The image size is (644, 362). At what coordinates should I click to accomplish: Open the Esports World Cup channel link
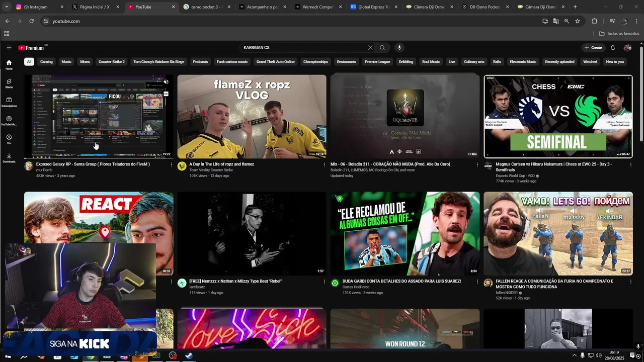[515, 175]
